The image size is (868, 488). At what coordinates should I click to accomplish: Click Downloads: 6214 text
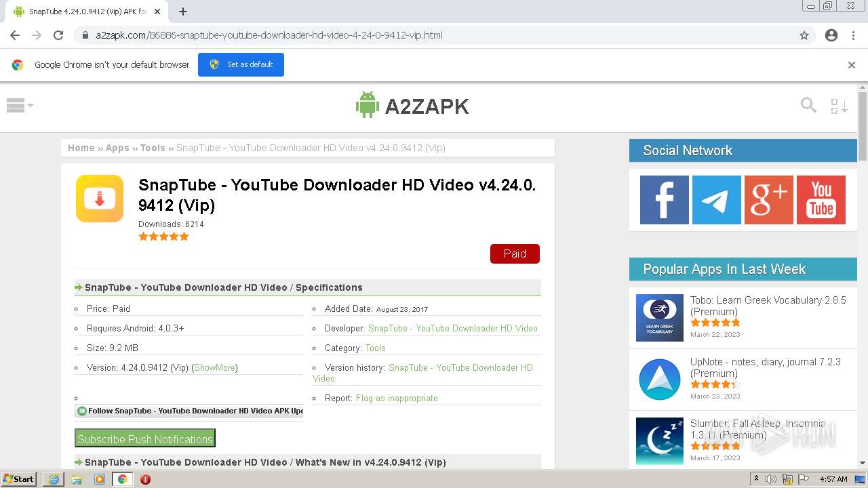coord(171,224)
